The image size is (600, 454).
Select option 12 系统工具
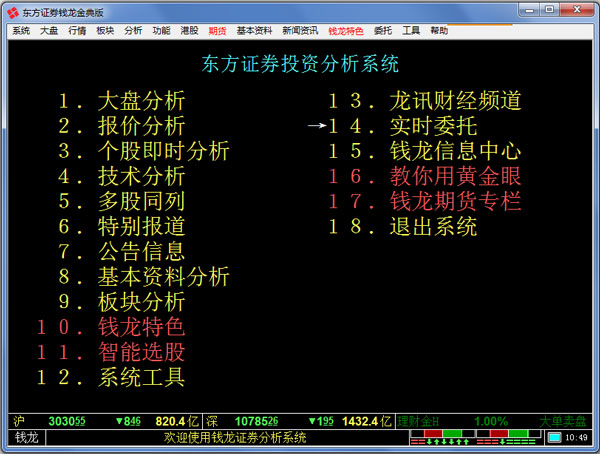click(x=111, y=377)
